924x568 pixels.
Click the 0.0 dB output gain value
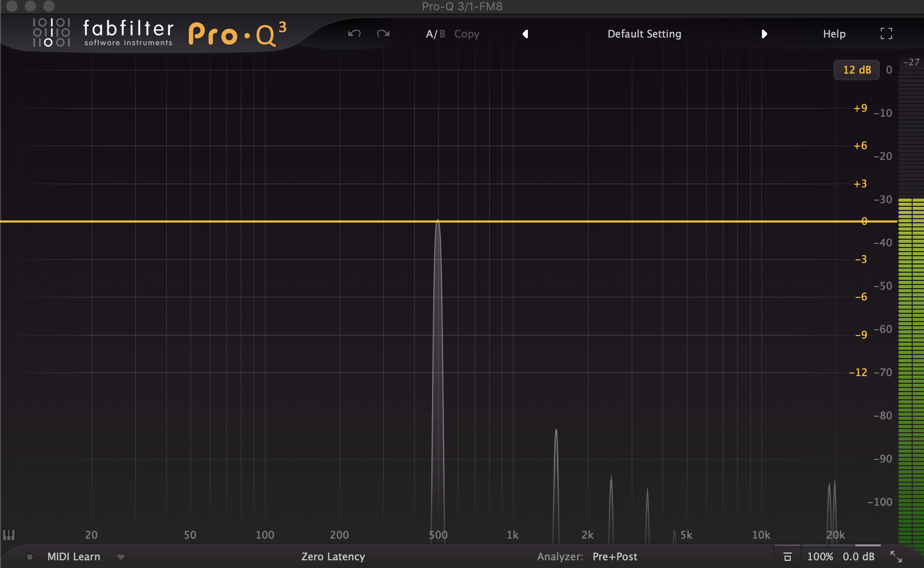click(859, 557)
